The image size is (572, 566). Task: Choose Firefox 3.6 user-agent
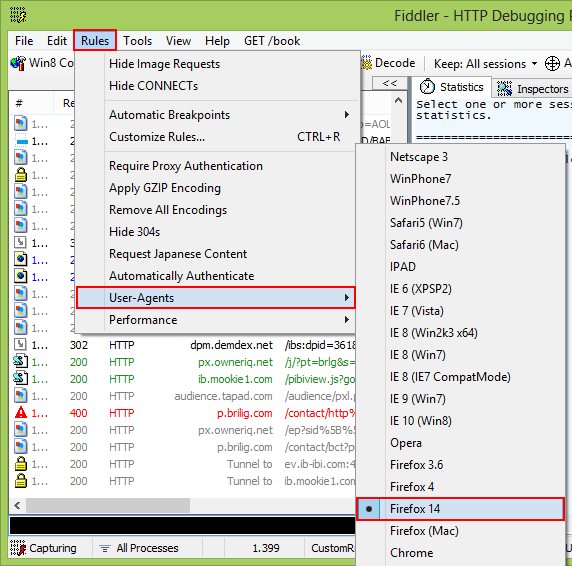(x=460, y=465)
